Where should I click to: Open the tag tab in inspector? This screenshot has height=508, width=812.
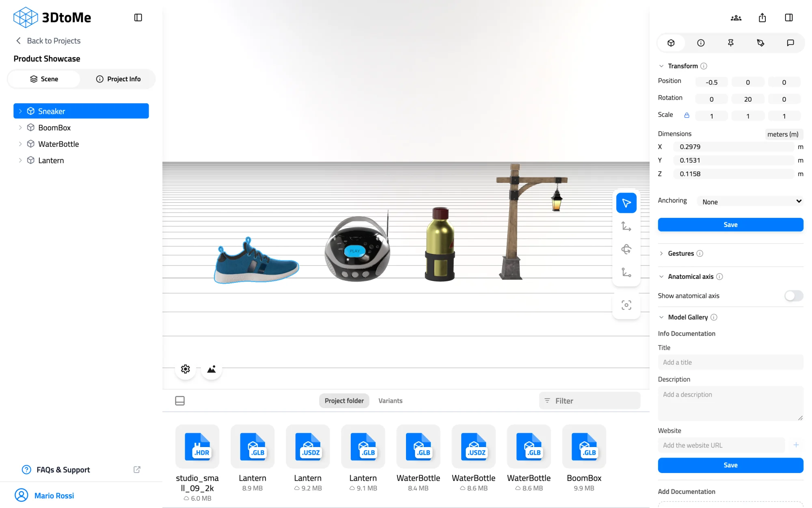(x=760, y=43)
